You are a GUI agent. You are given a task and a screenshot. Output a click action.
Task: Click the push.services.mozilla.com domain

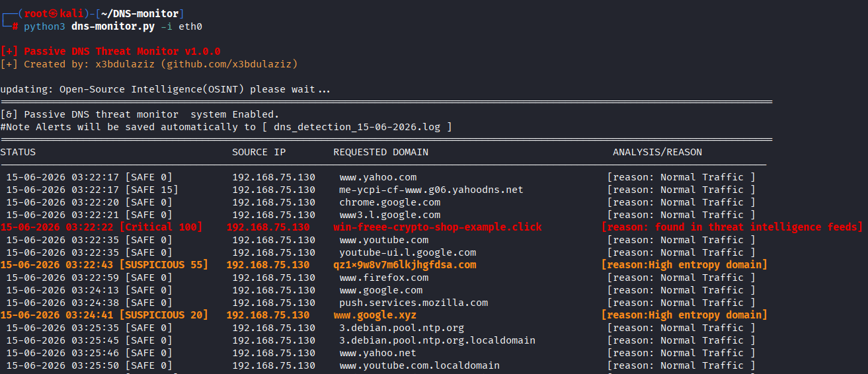pos(414,303)
